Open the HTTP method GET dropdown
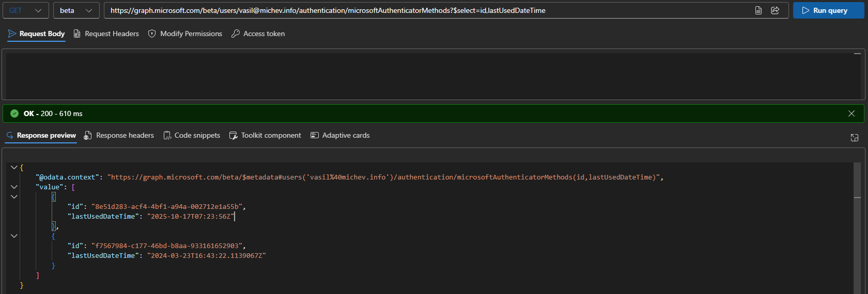 point(25,10)
